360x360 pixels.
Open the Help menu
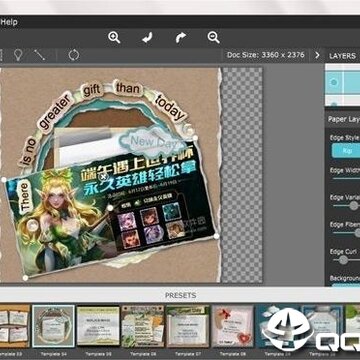9,22
